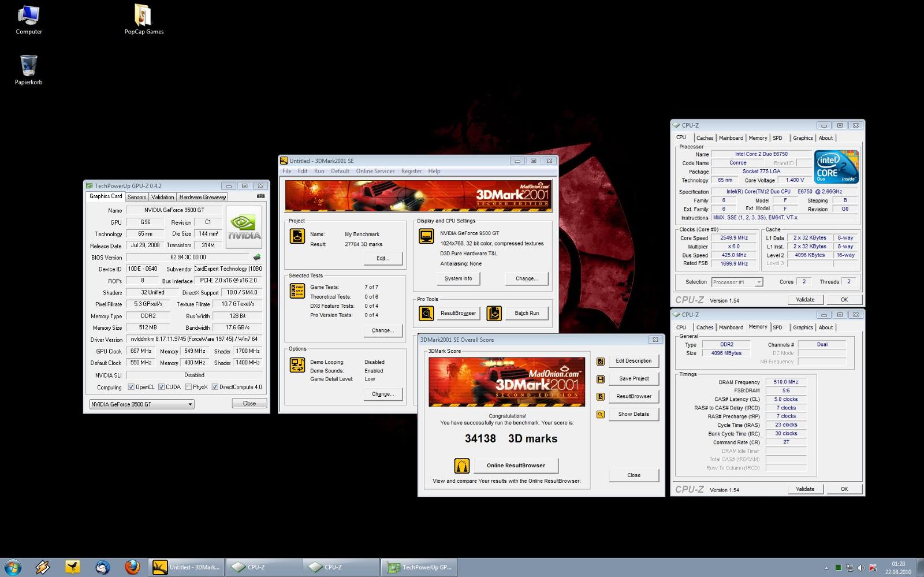
Task: Click the Thunderbird taskbar icon
Action: [103, 567]
